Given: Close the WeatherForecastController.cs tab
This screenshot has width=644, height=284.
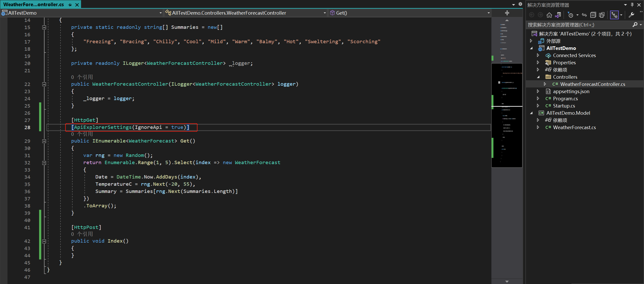Looking at the screenshot, I should click(77, 5).
